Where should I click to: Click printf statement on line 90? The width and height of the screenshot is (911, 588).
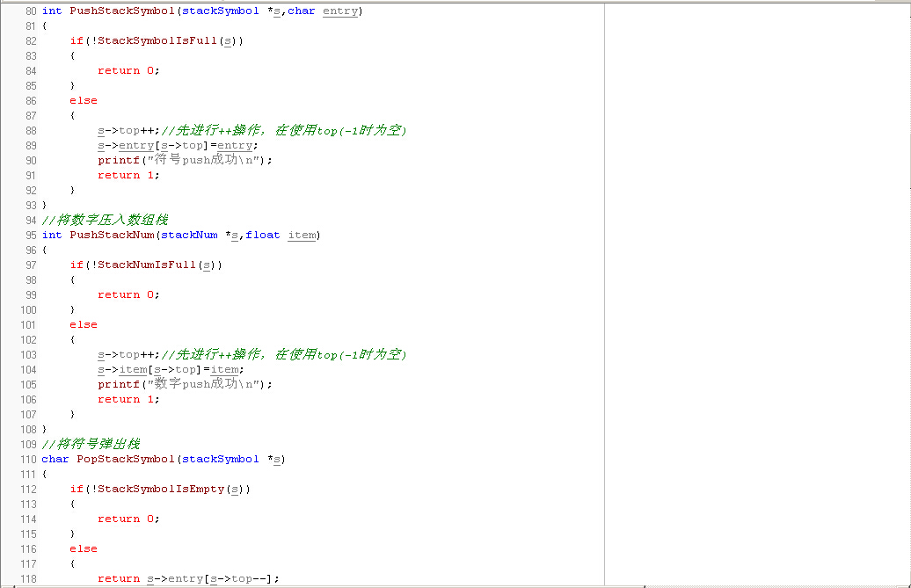pos(185,160)
